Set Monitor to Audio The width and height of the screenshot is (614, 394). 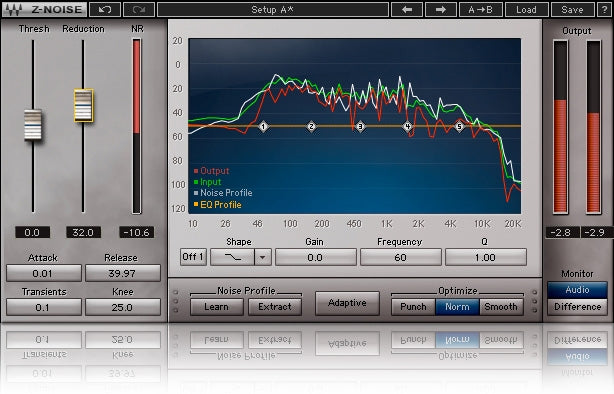pyautogui.click(x=577, y=289)
